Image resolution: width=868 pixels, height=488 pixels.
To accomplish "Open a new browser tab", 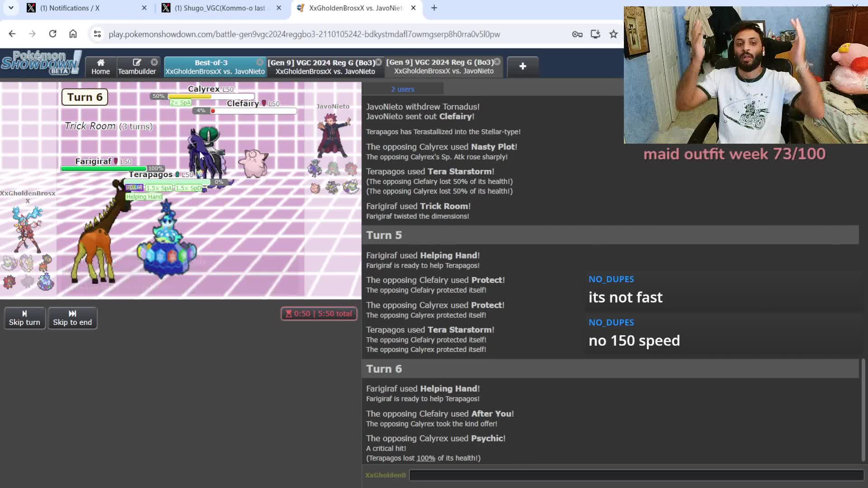I will point(434,8).
